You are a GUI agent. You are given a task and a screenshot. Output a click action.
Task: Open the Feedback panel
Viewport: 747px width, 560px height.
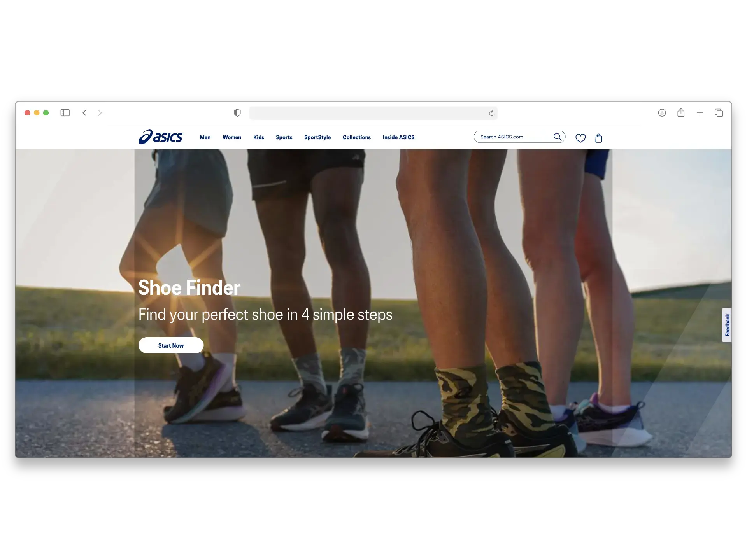click(727, 325)
